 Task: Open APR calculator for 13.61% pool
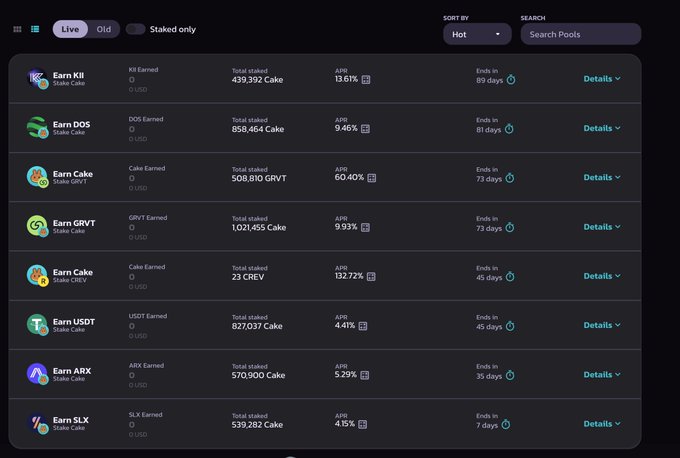click(366, 79)
